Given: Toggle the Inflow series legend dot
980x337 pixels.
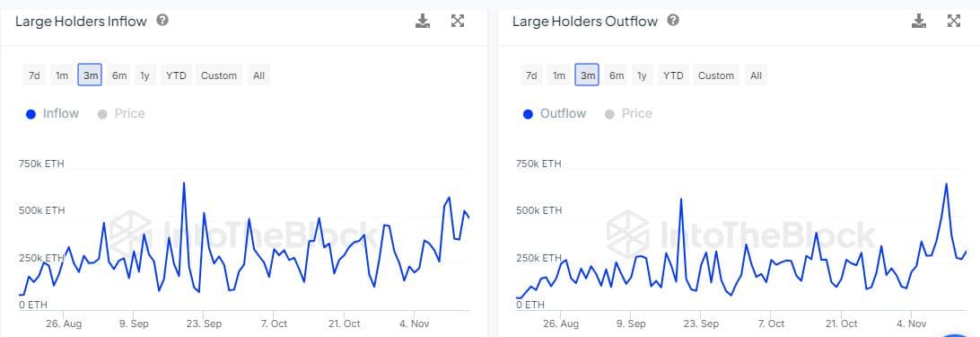Looking at the screenshot, I should (31, 114).
